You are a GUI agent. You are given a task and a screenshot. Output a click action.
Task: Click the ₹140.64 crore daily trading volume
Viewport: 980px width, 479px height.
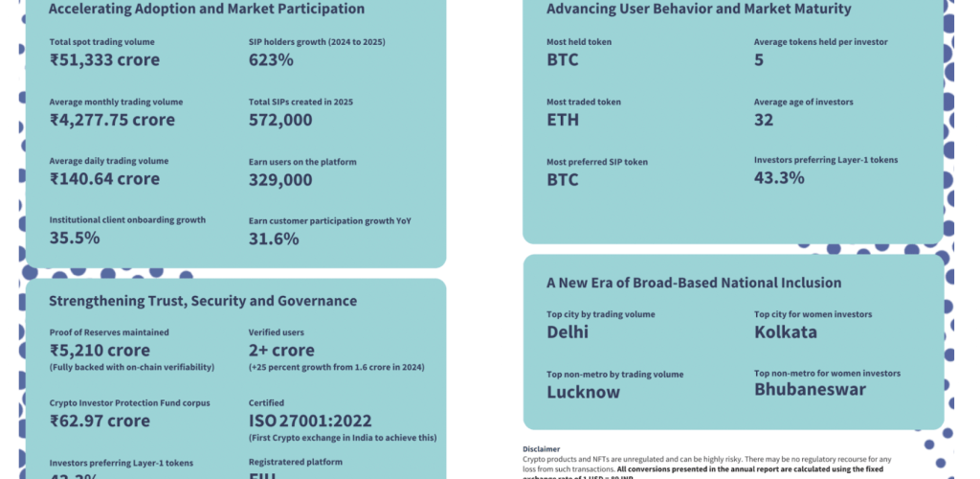104,179
